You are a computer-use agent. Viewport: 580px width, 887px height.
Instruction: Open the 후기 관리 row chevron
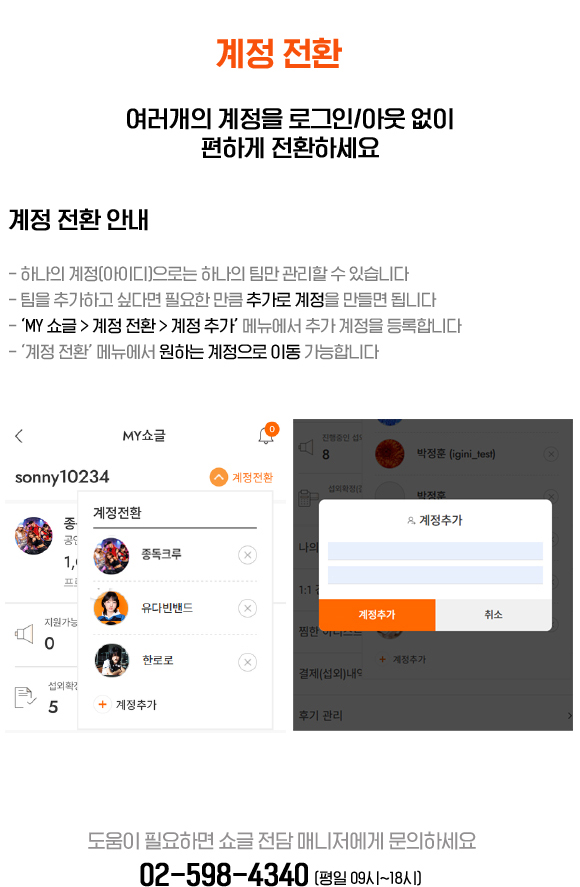tap(569, 716)
